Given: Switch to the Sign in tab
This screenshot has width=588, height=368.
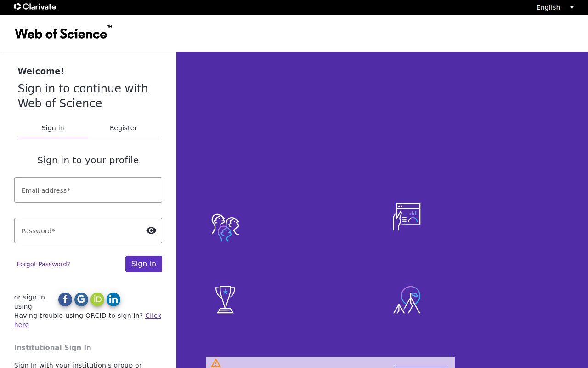Looking at the screenshot, I should click(x=53, y=128).
